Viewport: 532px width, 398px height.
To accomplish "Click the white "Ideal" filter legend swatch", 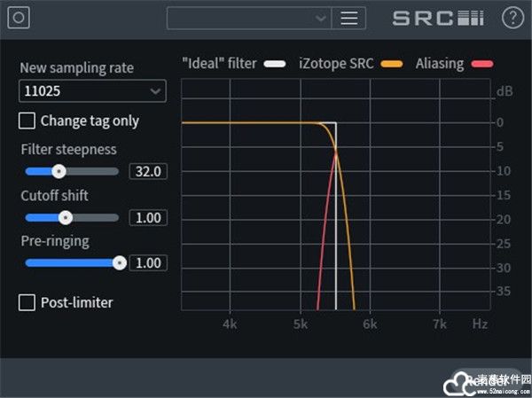I will [275, 64].
